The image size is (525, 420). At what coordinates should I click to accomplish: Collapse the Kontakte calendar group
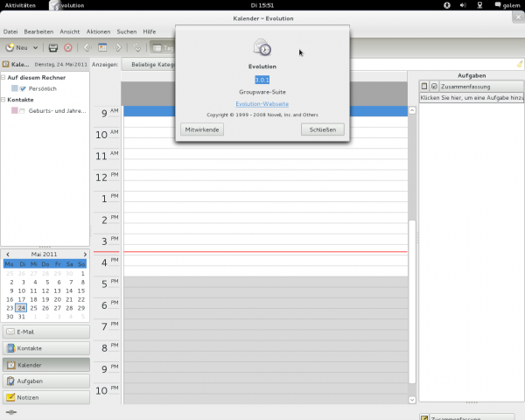[x=3, y=100]
